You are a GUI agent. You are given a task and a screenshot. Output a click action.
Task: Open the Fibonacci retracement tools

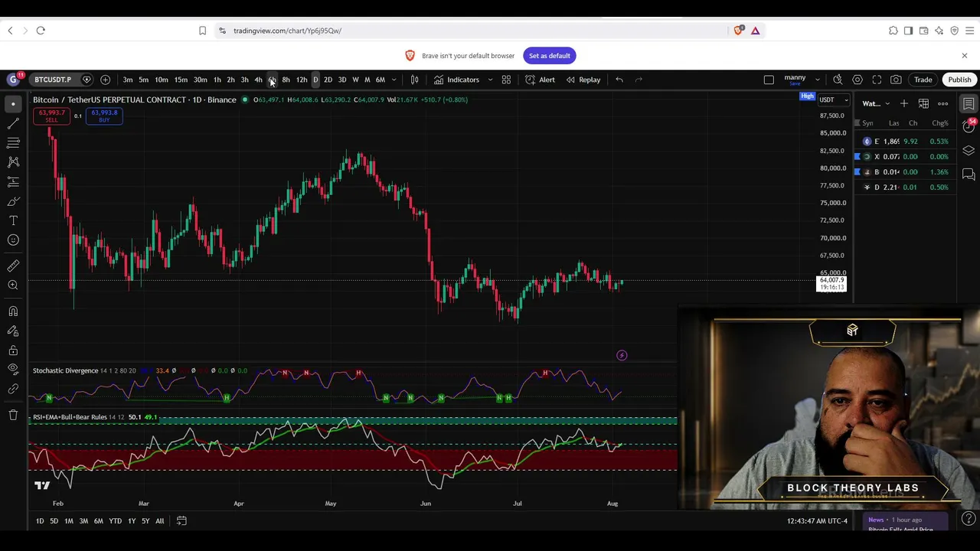click(13, 143)
